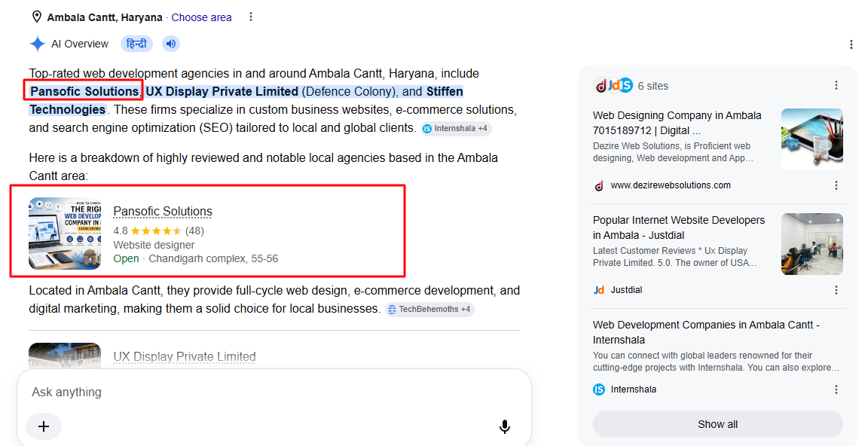Open the UX Display Private Limited listing title

click(x=185, y=357)
